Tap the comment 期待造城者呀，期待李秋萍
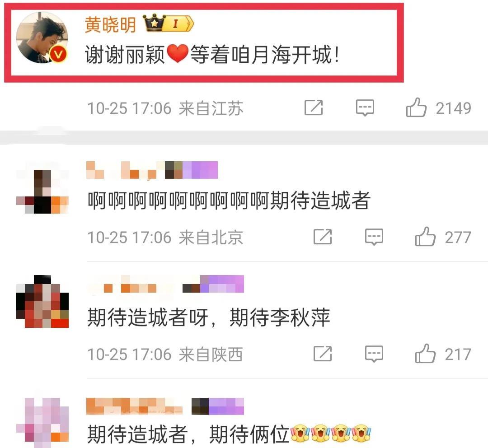 (208, 317)
